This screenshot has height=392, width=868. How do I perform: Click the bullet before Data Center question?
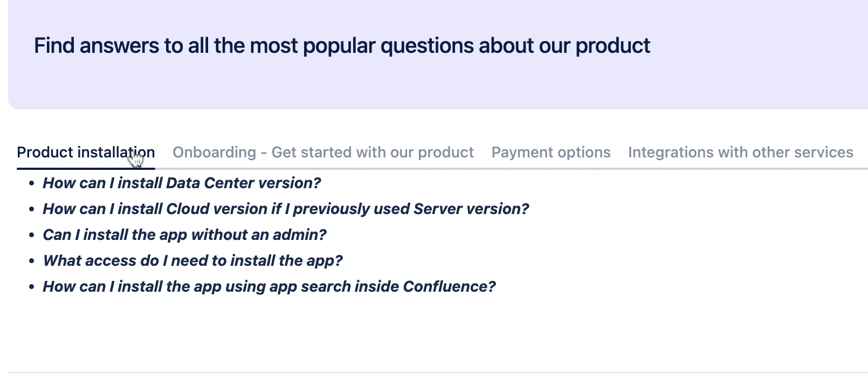coord(32,184)
